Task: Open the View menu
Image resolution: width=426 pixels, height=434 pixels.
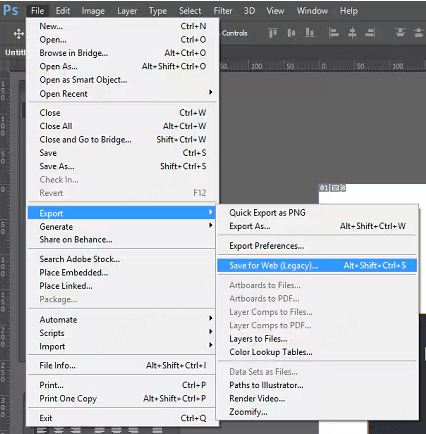Action: [x=275, y=11]
